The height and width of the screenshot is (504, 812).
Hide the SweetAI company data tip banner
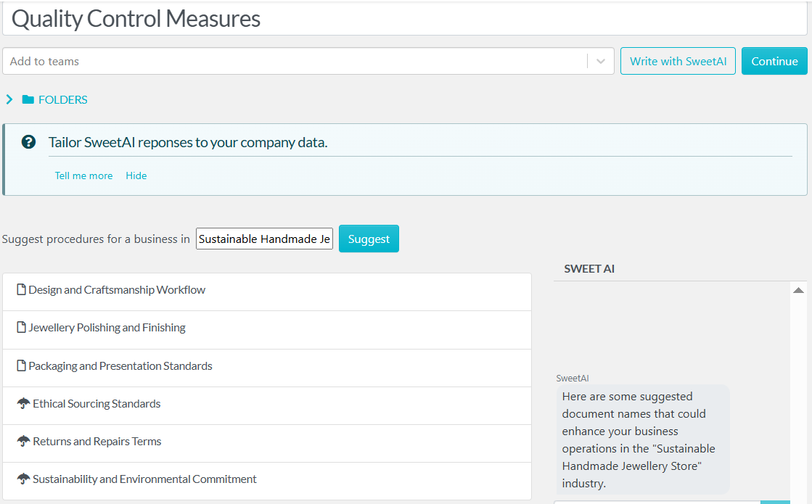(136, 175)
